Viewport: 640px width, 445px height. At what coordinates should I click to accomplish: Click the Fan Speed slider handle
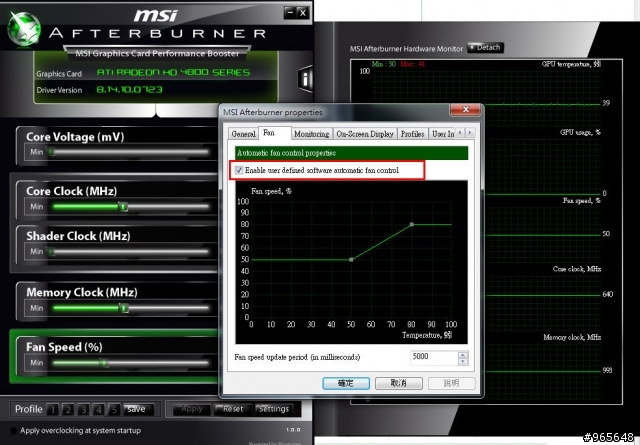104,363
